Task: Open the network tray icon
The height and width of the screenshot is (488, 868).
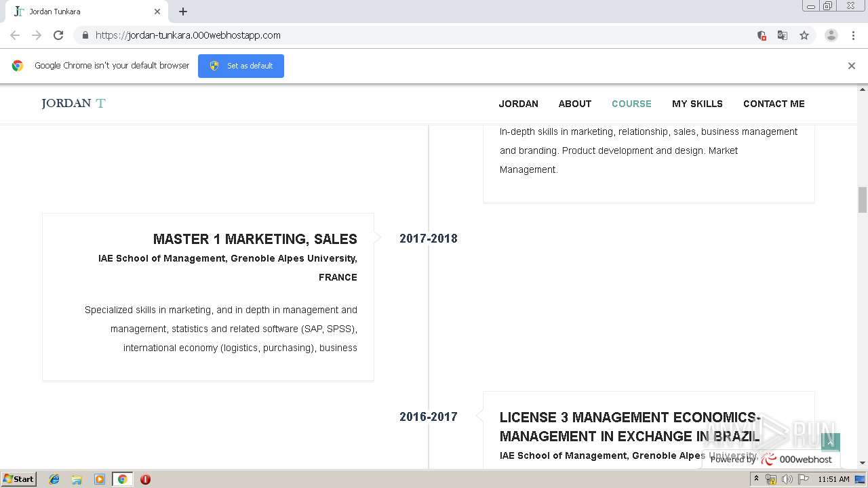Action: click(x=771, y=479)
